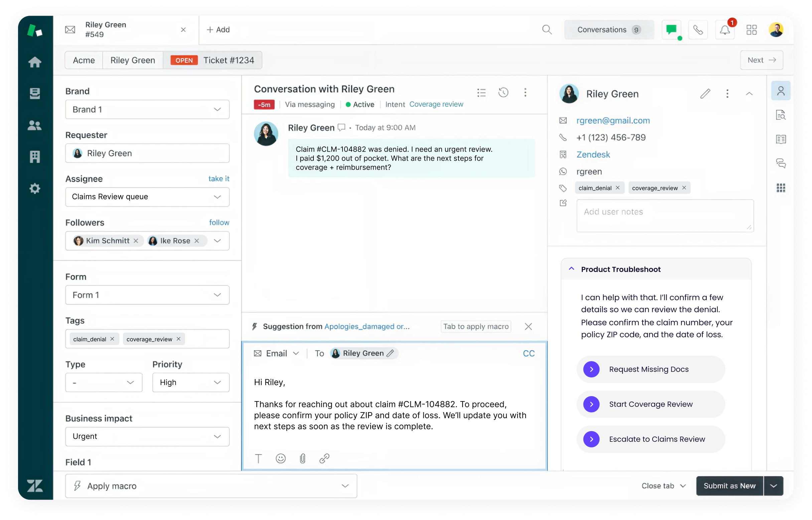Open the Priority dropdown showing High

pos(190,382)
